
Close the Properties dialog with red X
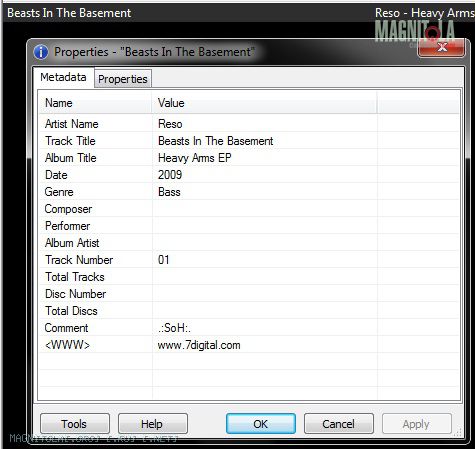pos(441,47)
